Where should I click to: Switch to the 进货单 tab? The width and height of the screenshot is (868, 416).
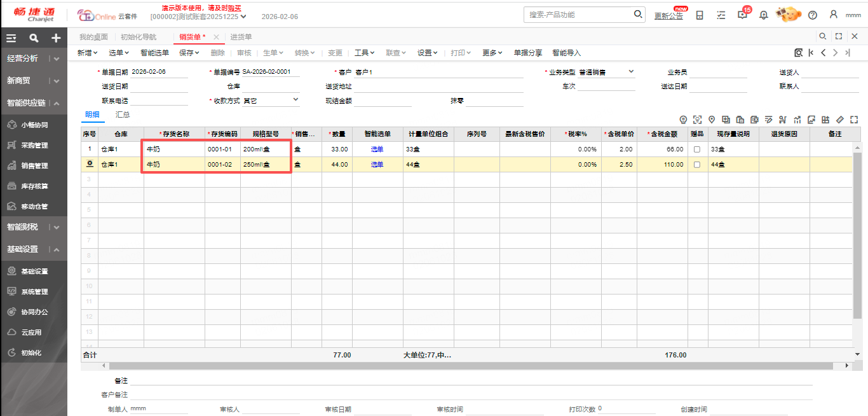coord(241,37)
